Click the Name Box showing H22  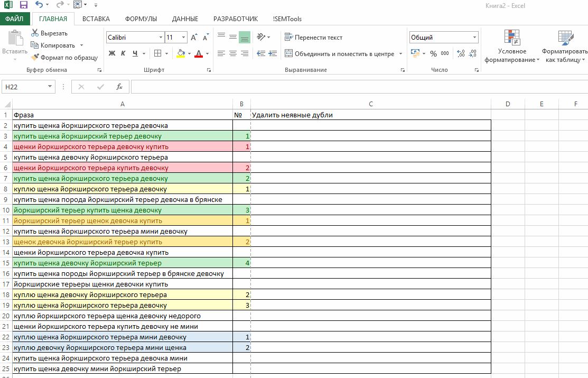coord(24,87)
